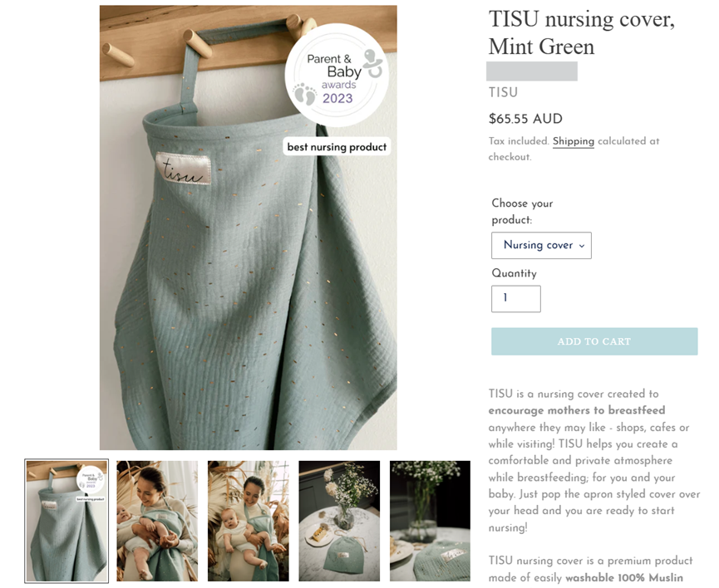The height and width of the screenshot is (588, 719).
Task: Select thumbnail of pouch on table
Action: [x=339, y=521]
